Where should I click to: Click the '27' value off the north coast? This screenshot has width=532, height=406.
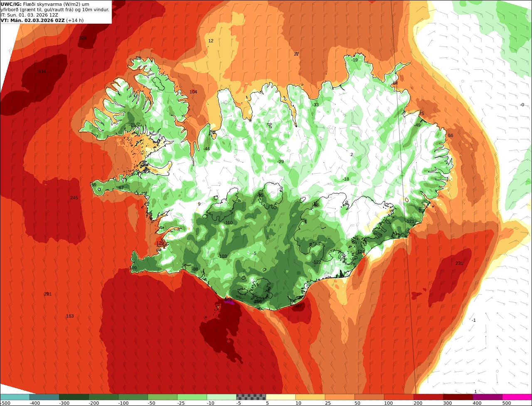point(296,54)
